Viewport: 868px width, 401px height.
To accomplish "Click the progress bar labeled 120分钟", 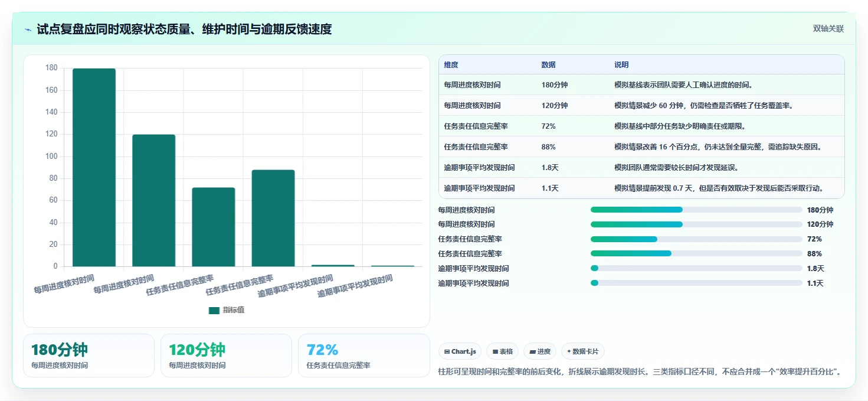I will coord(696,224).
